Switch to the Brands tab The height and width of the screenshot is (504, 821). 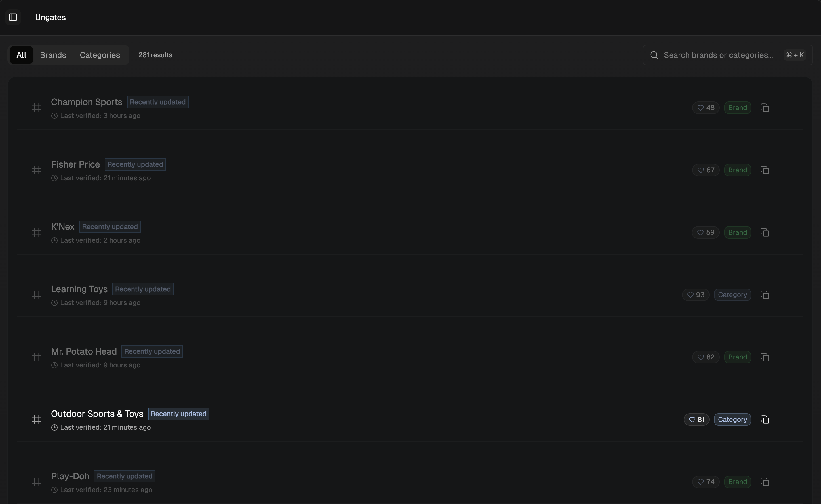(x=53, y=55)
